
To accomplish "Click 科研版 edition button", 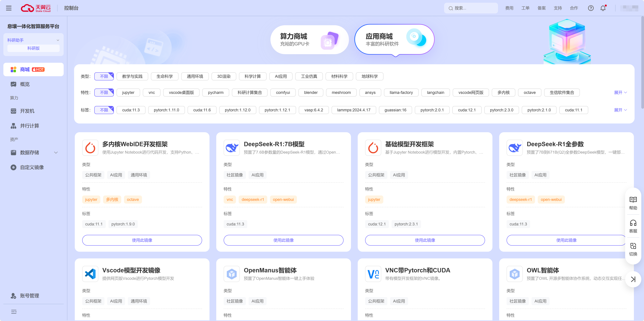I will [x=34, y=48].
